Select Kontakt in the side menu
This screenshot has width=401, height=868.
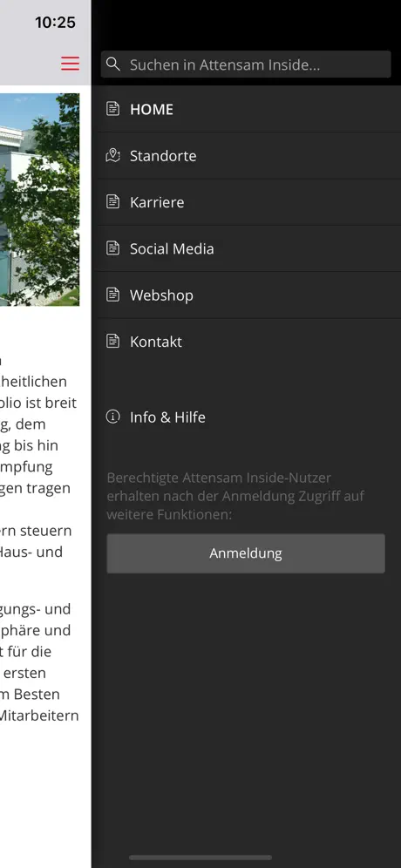[x=246, y=342]
